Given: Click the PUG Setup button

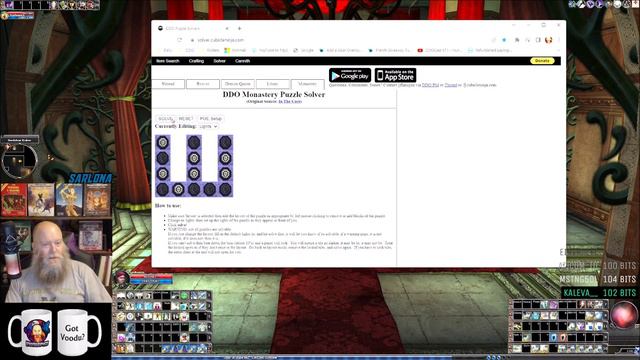Looking at the screenshot, I should click(211, 119).
